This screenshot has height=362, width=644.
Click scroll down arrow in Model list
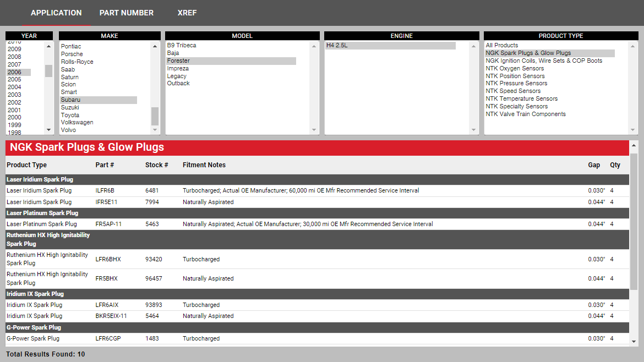click(x=314, y=130)
